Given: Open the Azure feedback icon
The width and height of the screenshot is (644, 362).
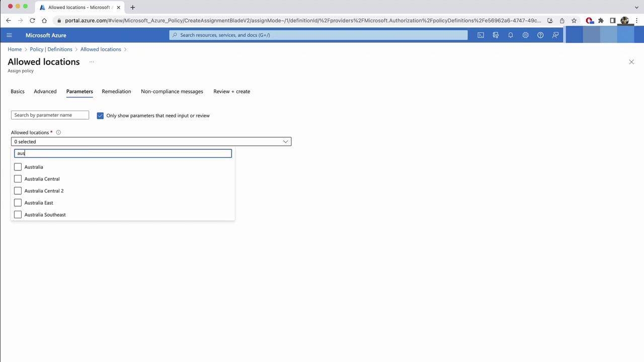Looking at the screenshot, I should tap(555, 35).
